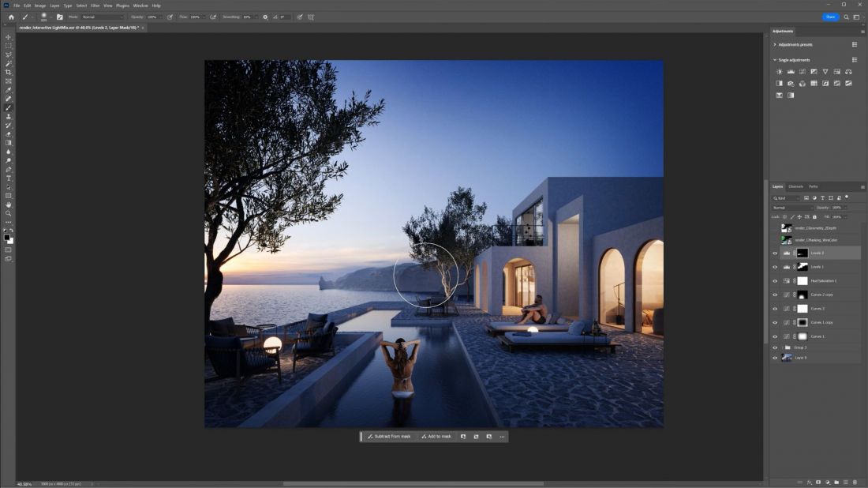Open the Layers panel menu
Image resolution: width=868 pixels, height=488 pixels.
[x=862, y=186]
